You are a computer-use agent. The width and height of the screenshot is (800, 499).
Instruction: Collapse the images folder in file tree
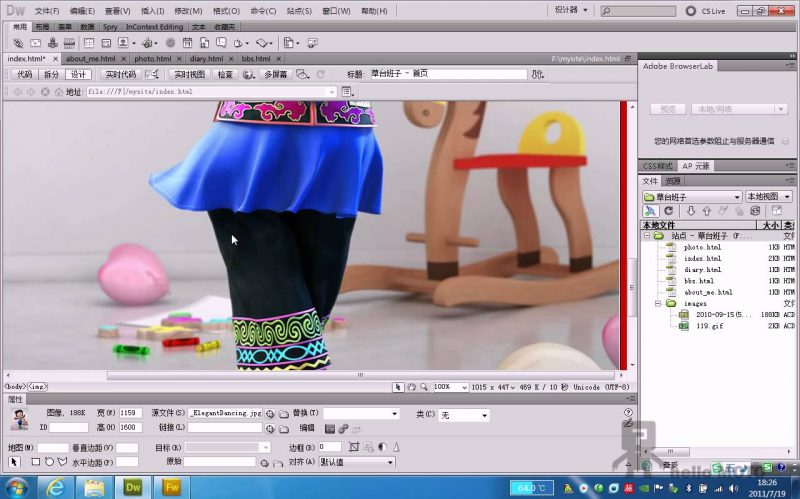[x=658, y=303]
